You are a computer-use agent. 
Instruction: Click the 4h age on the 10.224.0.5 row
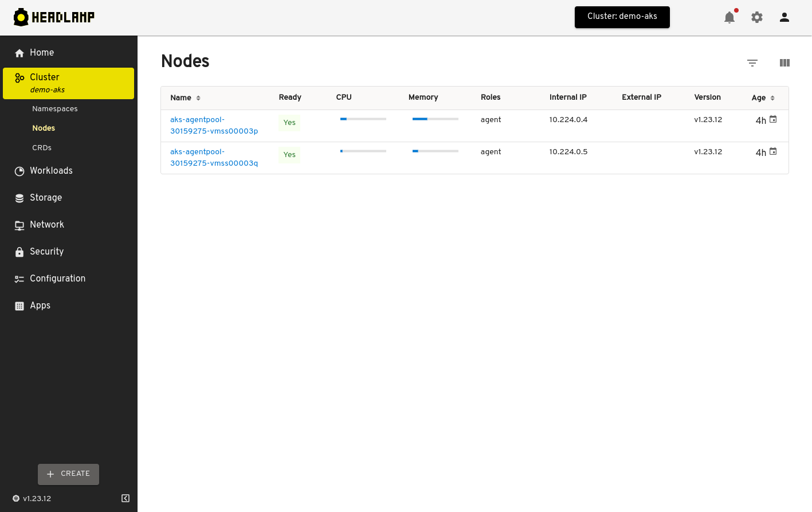[761, 153]
